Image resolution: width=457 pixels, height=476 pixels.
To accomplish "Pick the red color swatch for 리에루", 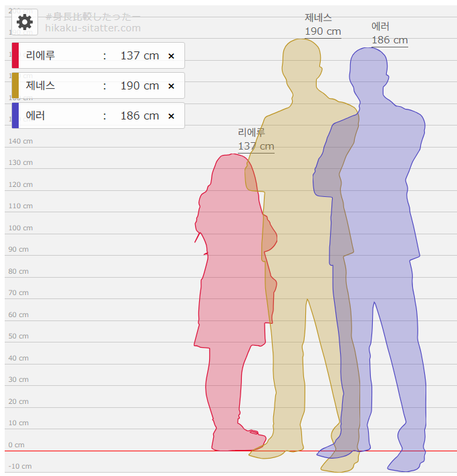I will (15, 55).
